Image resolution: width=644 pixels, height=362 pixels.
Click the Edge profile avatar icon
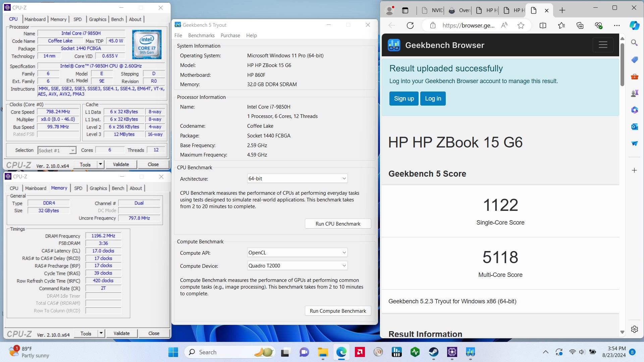[390, 10]
